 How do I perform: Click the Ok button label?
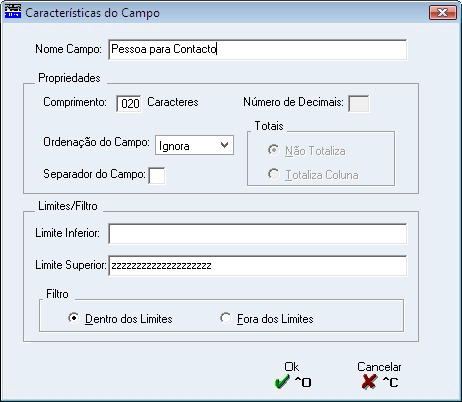(292, 367)
